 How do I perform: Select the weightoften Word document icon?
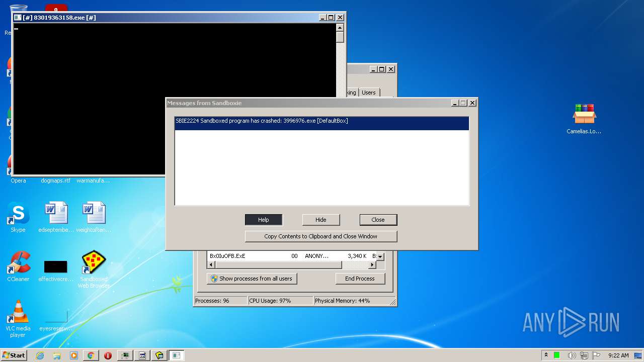click(94, 217)
